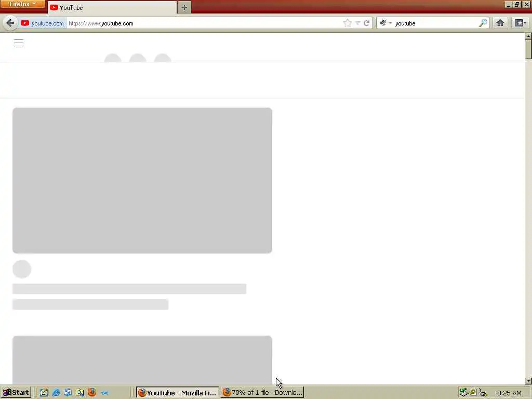Click the channel avatar placeholder circle

coord(22,269)
